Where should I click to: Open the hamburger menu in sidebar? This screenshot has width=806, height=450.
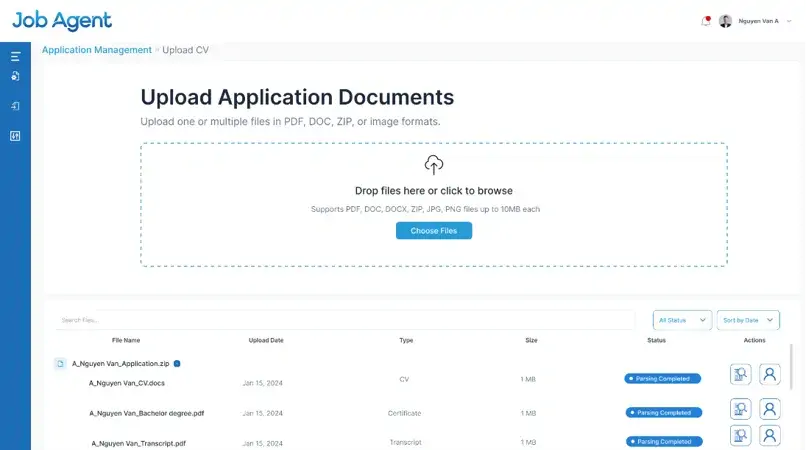(x=15, y=57)
